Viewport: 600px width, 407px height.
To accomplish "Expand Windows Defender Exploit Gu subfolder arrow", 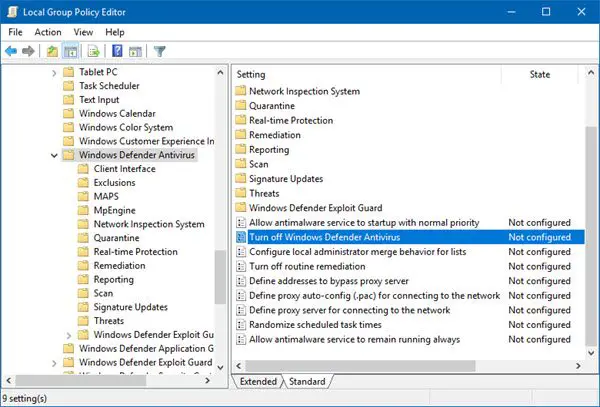I will (x=68, y=335).
